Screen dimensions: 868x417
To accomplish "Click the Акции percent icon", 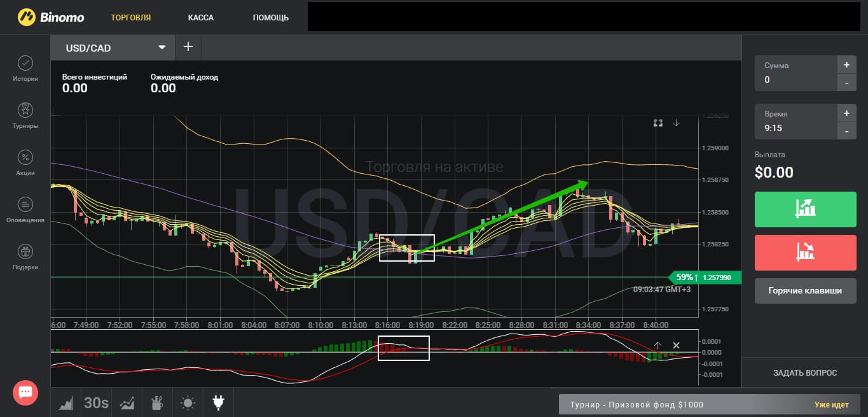I will pyautogui.click(x=25, y=162).
